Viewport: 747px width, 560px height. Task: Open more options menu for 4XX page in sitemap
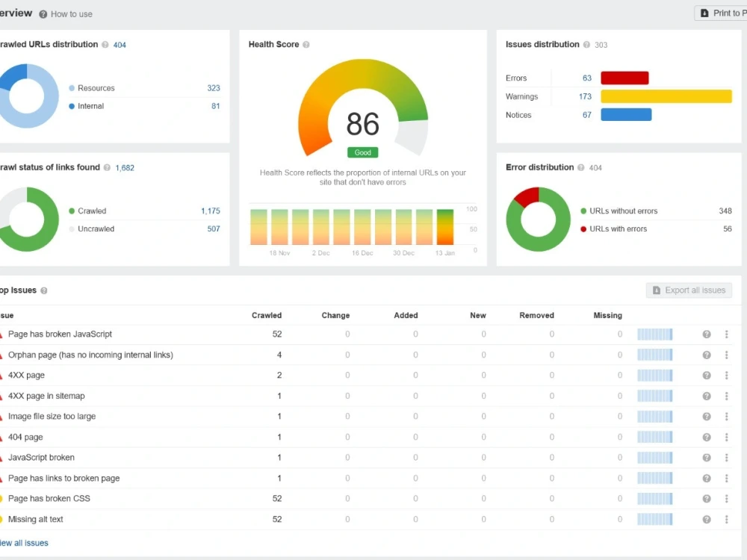pos(727,396)
